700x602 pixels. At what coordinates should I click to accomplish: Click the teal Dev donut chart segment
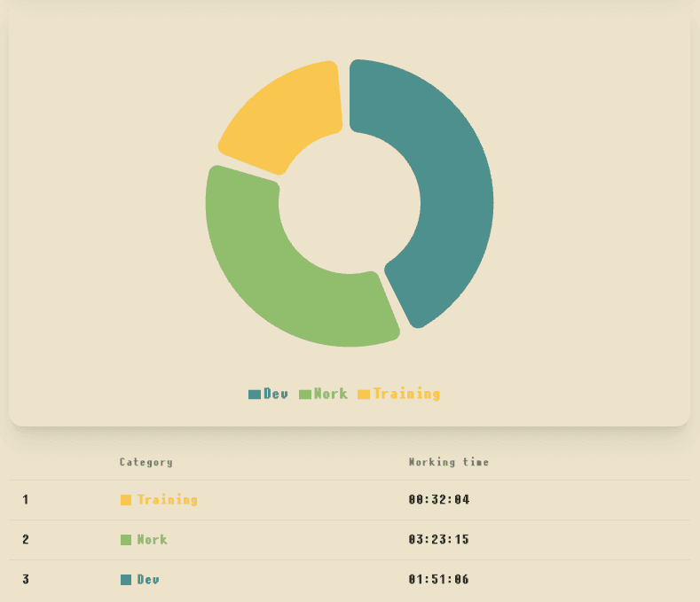[x=455, y=192]
